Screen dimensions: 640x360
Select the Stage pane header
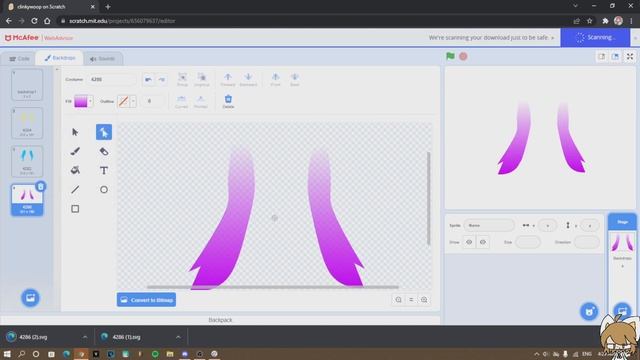[622, 222]
